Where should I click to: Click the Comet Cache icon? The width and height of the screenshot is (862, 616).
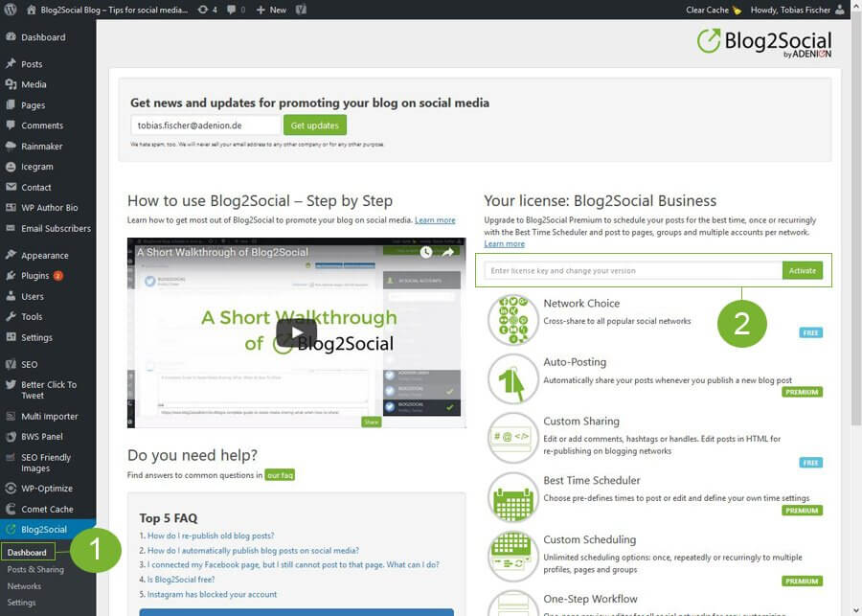[11, 509]
